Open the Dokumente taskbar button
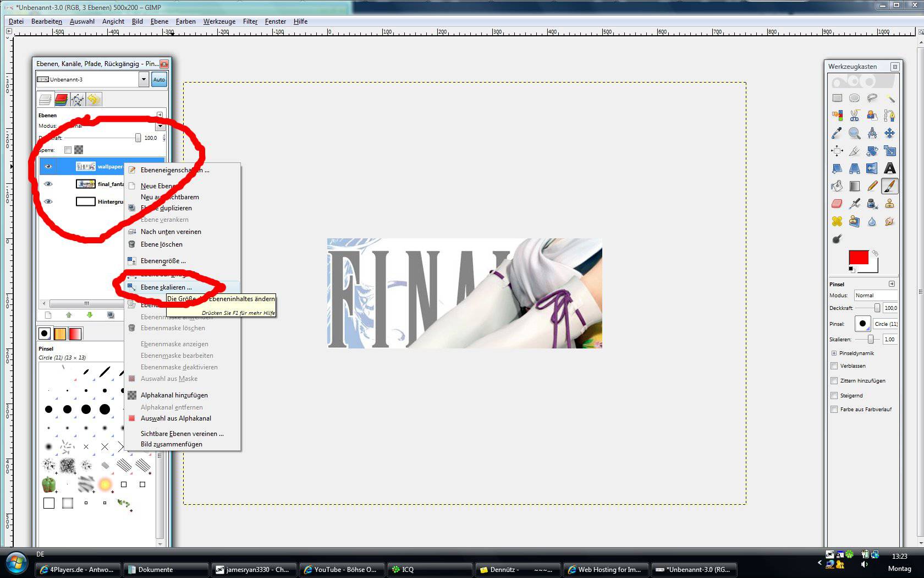Image resolution: width=924 pixels, height=578 pixels. click(x=166, y=570)
